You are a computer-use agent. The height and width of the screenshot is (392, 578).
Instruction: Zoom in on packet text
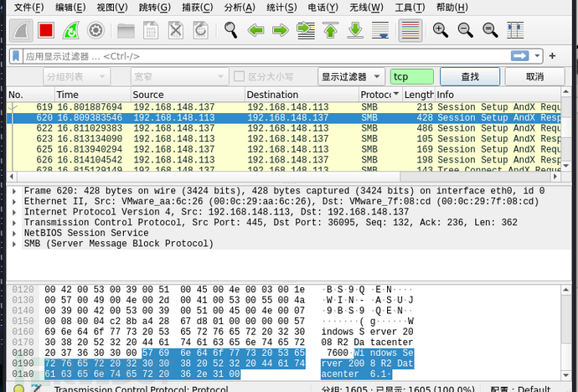click(441, 30)
